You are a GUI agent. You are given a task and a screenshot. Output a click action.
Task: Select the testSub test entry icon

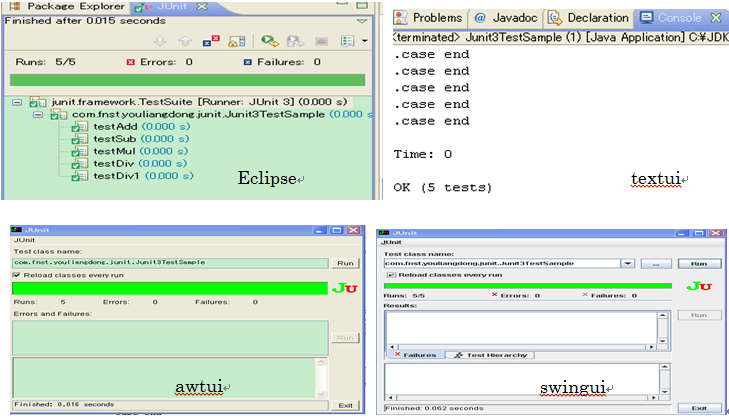coord(80,139)
